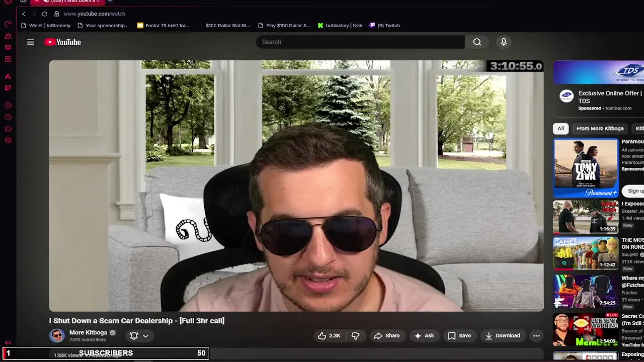Like the video with thumbs up
This screenshot has height=362, width=644.
(x=329, y=335)
